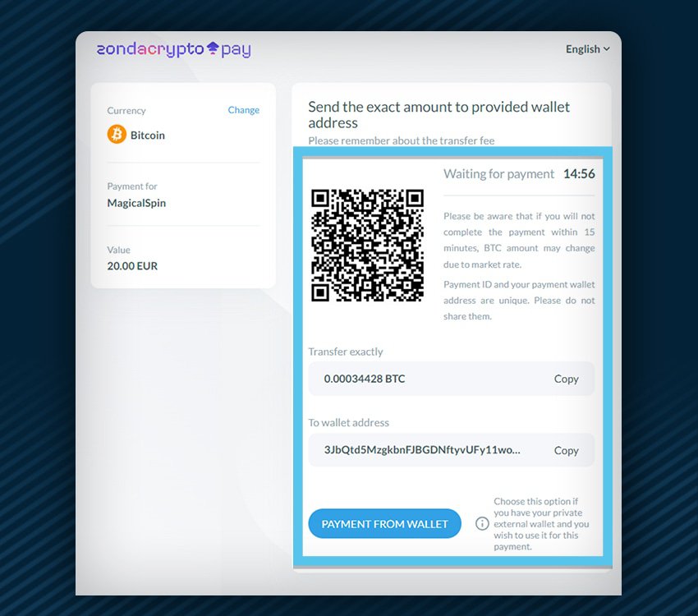Click the Bitcoin currency label
The width and height of the screenshot is (698, 616).
pyautogui.click(x=147, y=136)
